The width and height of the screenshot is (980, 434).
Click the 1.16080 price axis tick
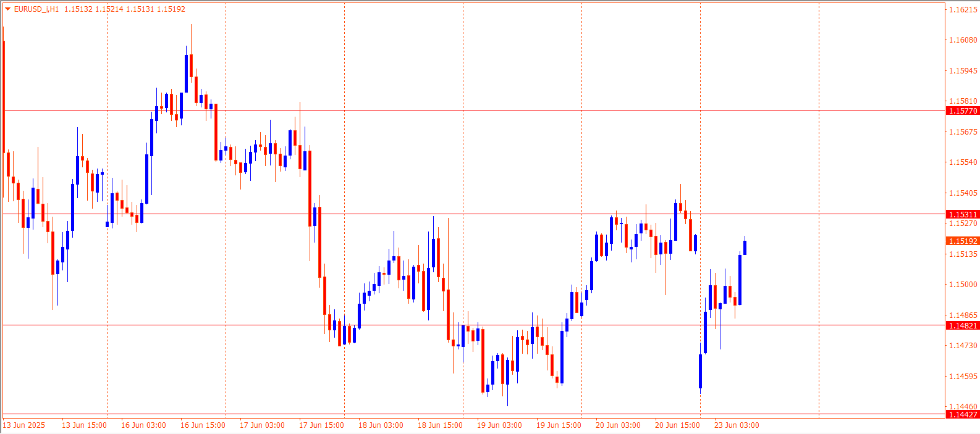click(x=963, y=40)
